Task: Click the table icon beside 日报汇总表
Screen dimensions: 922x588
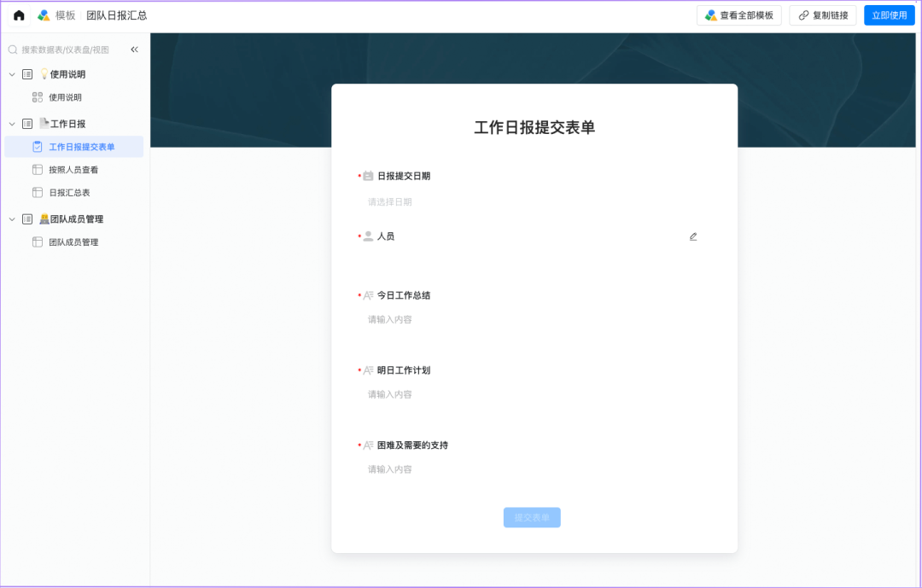Action: pyautogui.click(x=38, y=193)
